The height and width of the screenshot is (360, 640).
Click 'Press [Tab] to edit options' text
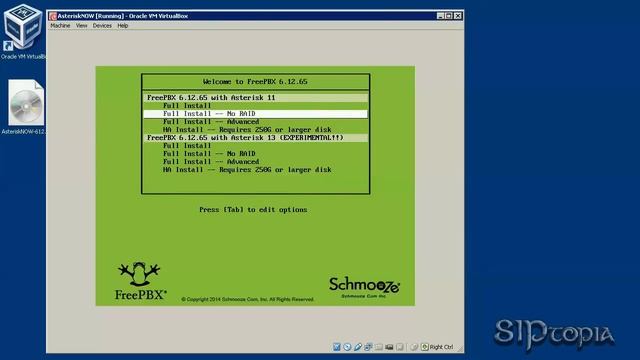[x=253, y=209]
